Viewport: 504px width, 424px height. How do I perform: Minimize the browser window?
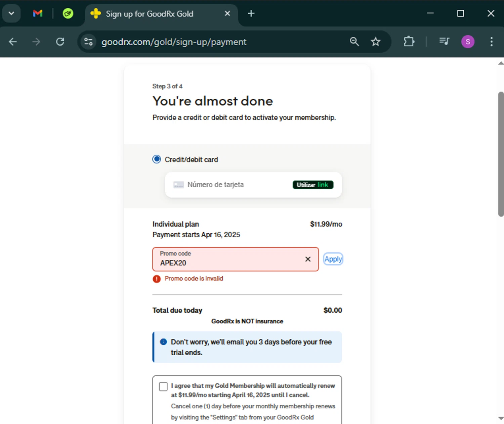coord(430,13)
